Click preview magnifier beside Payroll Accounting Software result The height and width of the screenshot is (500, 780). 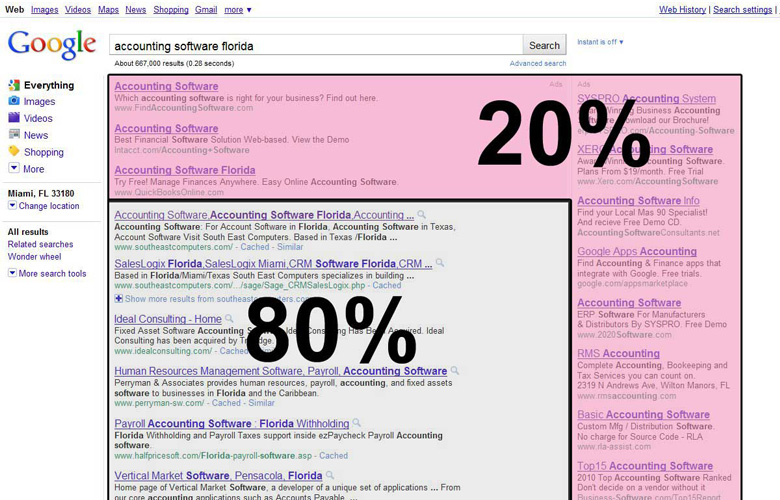click(x=357, y=424)
